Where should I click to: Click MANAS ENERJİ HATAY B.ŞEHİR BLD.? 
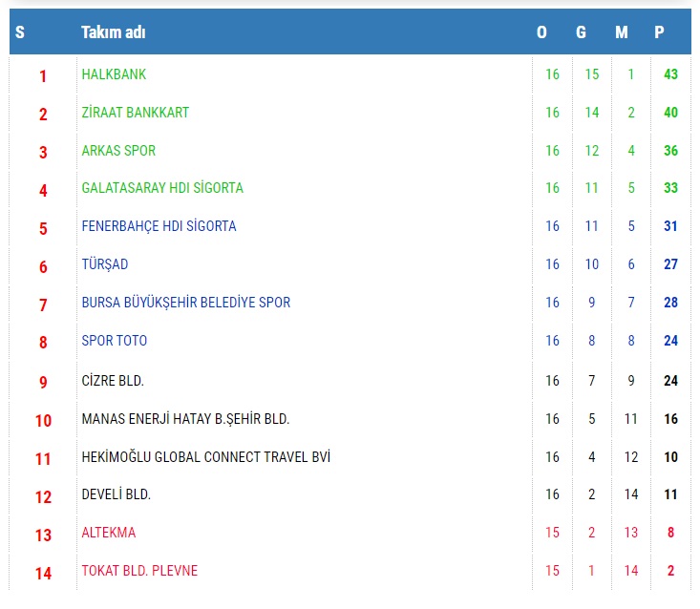(185, 419)
